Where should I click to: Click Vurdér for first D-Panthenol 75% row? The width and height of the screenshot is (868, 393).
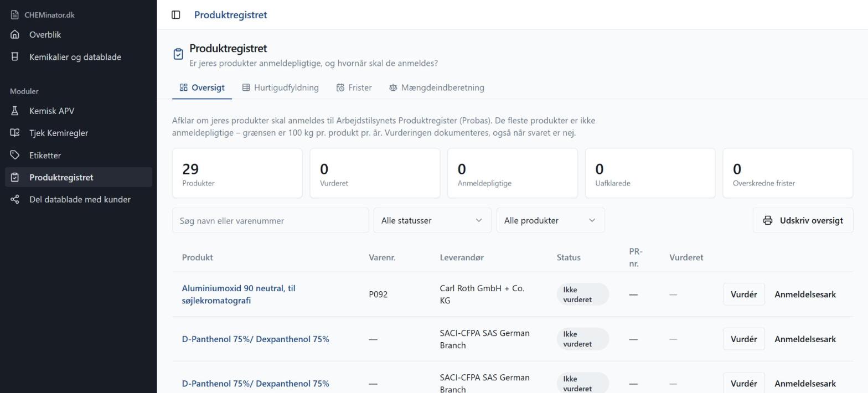click(743, 339)
